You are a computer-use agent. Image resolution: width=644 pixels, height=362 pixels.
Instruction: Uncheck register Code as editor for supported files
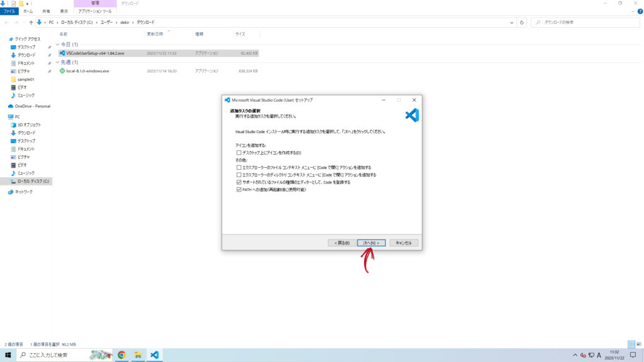coord(238,182)
